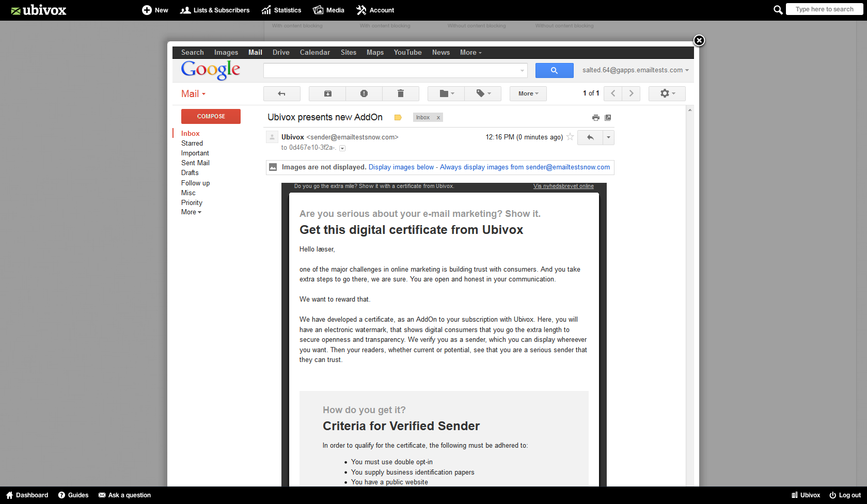The image size is (867, 504).
Task: Click 'Vis nyhedsbrevet online' link
Action: (563, 186)
